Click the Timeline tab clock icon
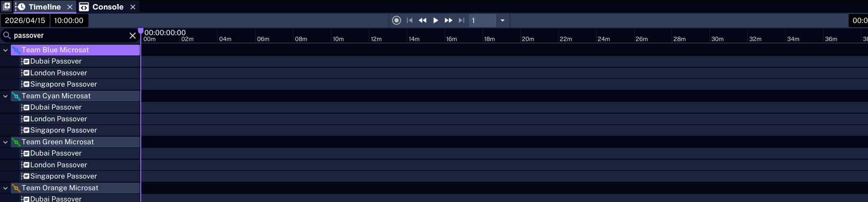The height and width of the screenshot is (202, 868). [21, 7]
